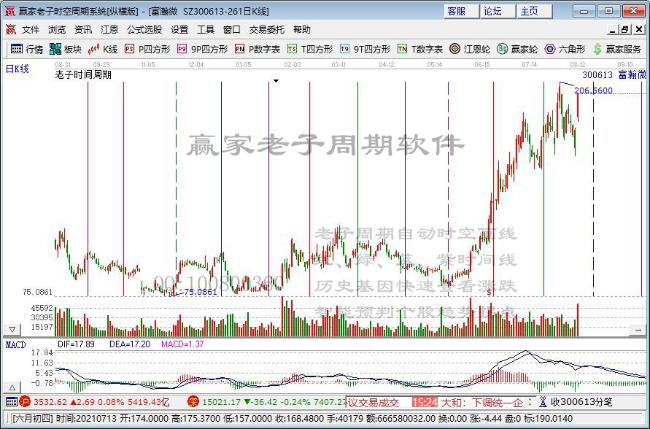This screenshot has height=429, width=650.
Task: Open the 赢家服务 dollar-sign service icon
Action: [x=597, y=49]
